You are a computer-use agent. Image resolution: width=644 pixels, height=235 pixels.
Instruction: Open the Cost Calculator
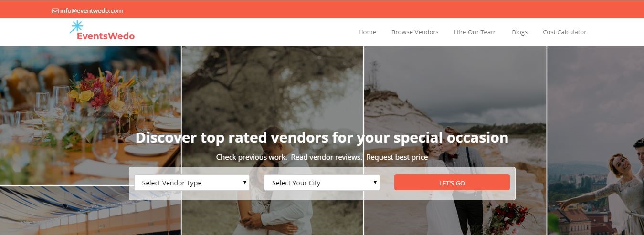(564, 32)
